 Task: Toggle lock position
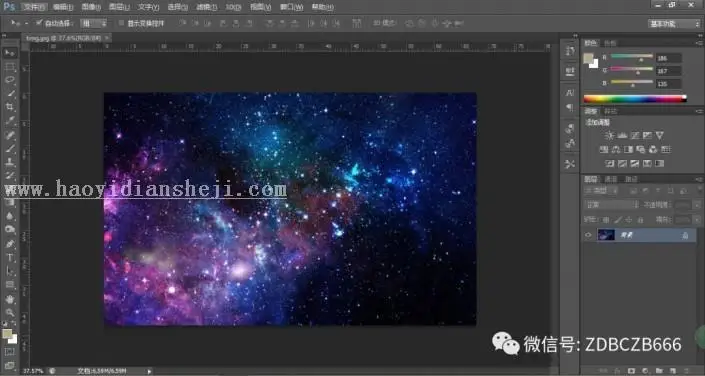click(x=629, y=220)
